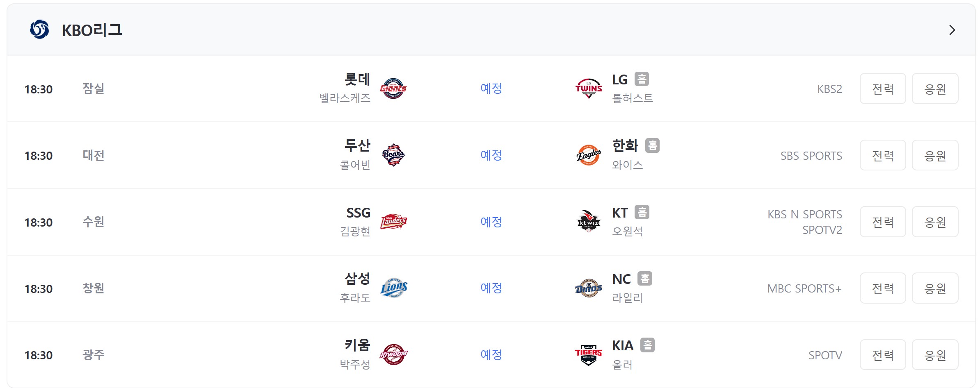Open the 예정 link for 키움 vs KIA
The width and height of the screenshot is (980, 388).
491,355
